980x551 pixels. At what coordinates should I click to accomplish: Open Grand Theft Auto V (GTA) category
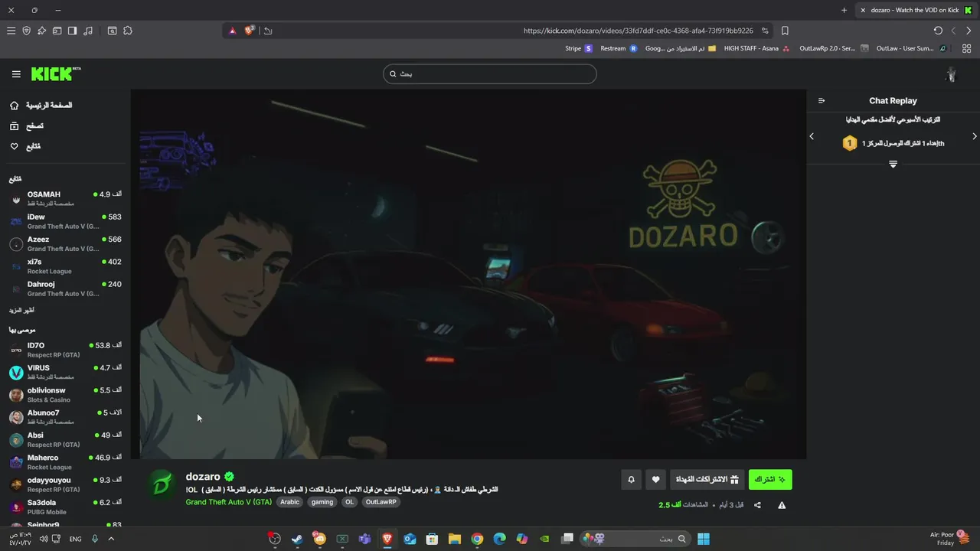tap(228, 502)
